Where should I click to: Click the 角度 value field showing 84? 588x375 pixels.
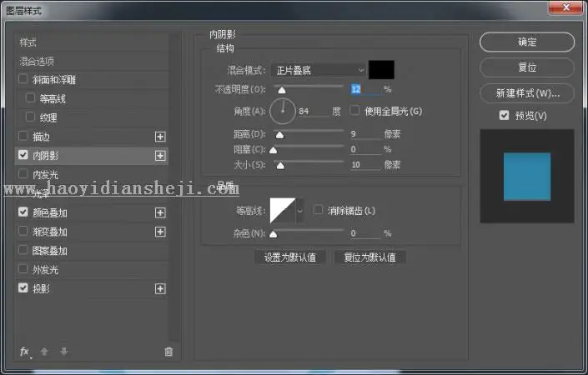(313, 112)
